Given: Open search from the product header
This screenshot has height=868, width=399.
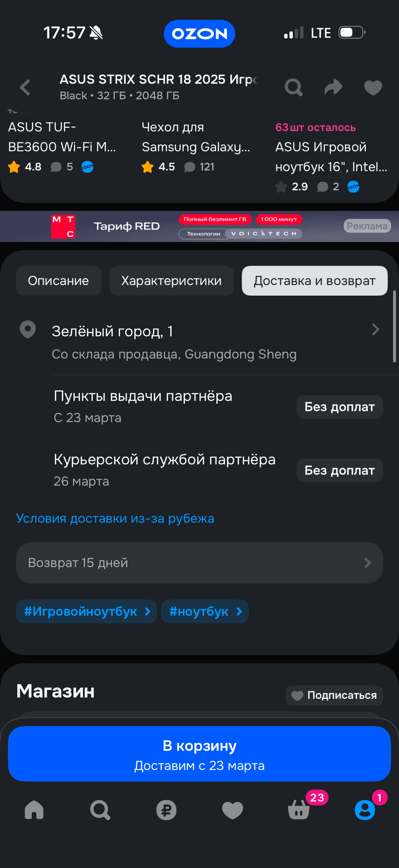Looking at the screenshot, I should click(x=293, y=88).
